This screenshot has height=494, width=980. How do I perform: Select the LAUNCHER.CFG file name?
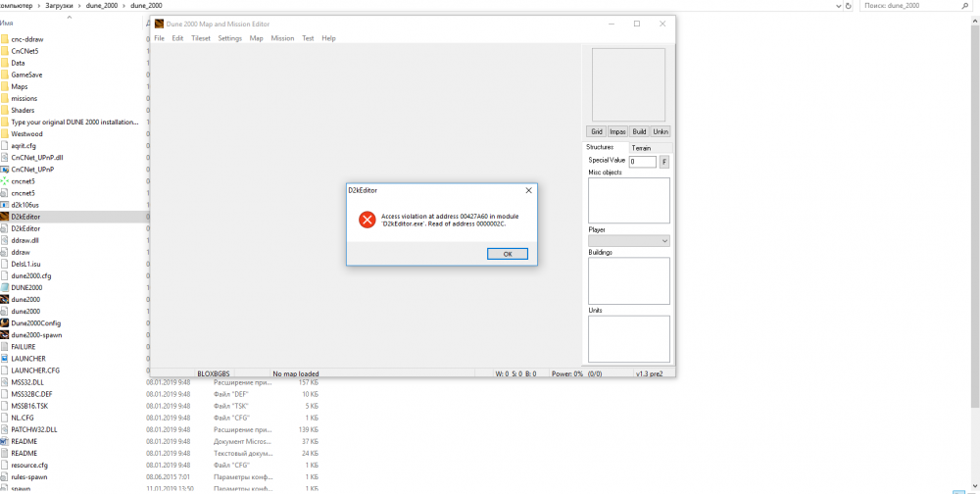tap(35, 370)
